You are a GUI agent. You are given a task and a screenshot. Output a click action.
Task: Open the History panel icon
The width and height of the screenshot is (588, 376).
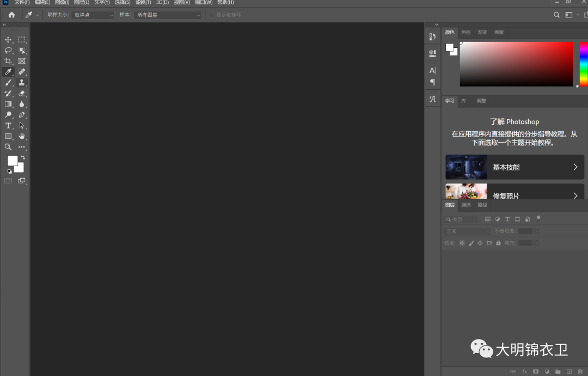(x=432, y=37)
